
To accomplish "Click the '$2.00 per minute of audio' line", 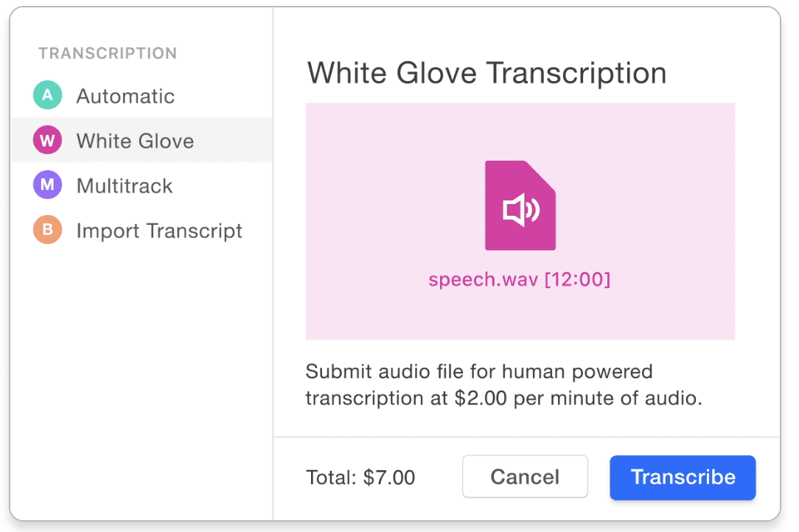I will click(578, 398).
